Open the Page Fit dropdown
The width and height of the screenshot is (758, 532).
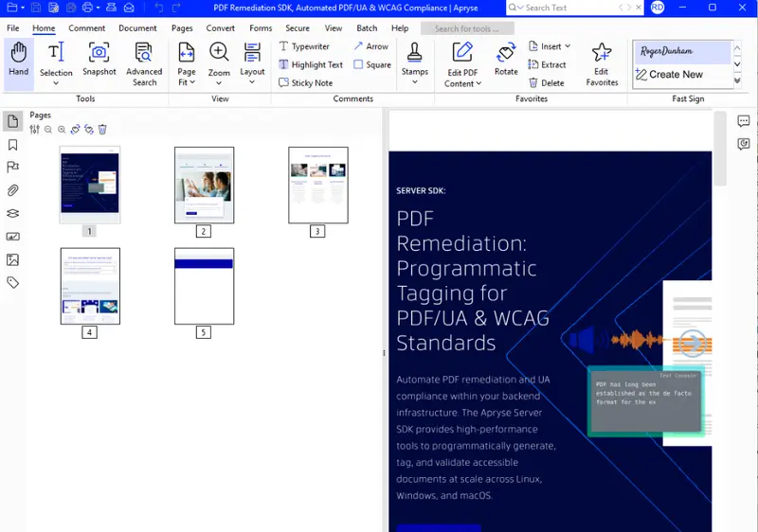pos(192,82)
